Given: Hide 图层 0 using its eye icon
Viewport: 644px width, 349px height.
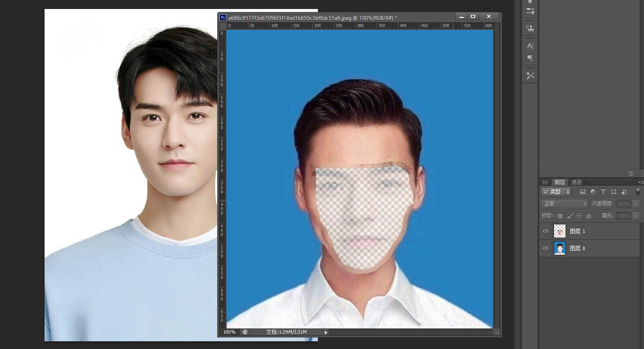Looking at the screenshot, I should (545, 248).
